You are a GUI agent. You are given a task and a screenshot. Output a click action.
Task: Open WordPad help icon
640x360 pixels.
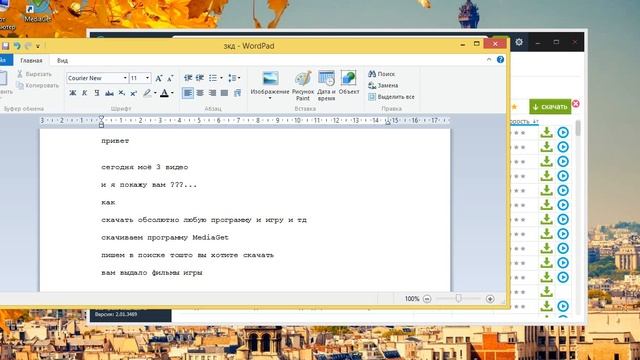[x=500, y=60]
